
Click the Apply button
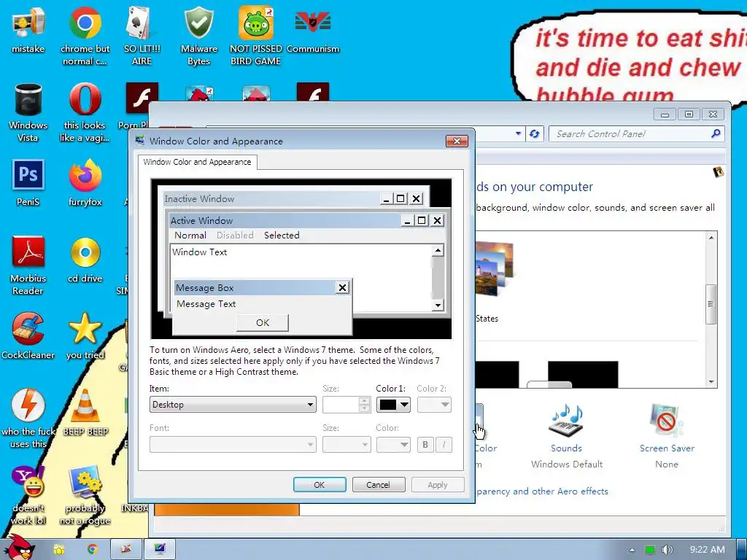click(x=438, y=485)
